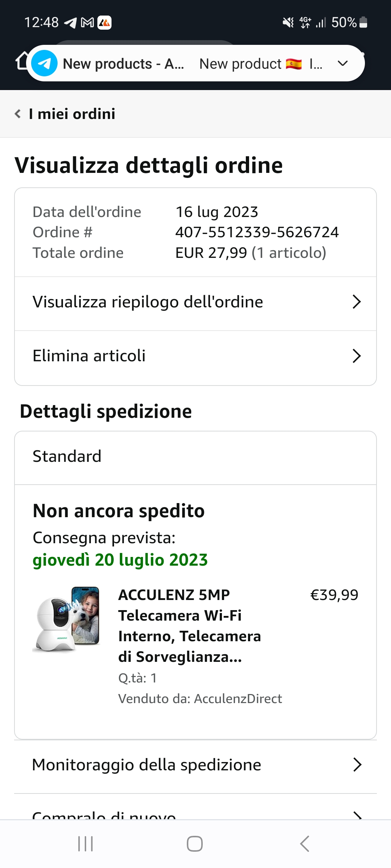Expand the notification dropdown chevron

(x=342, y=64)
